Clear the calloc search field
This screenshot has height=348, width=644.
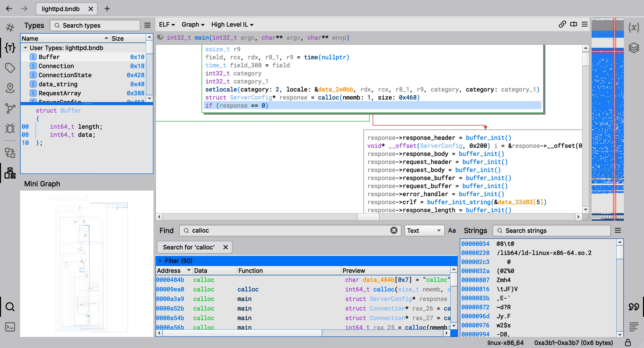point(394,230)
